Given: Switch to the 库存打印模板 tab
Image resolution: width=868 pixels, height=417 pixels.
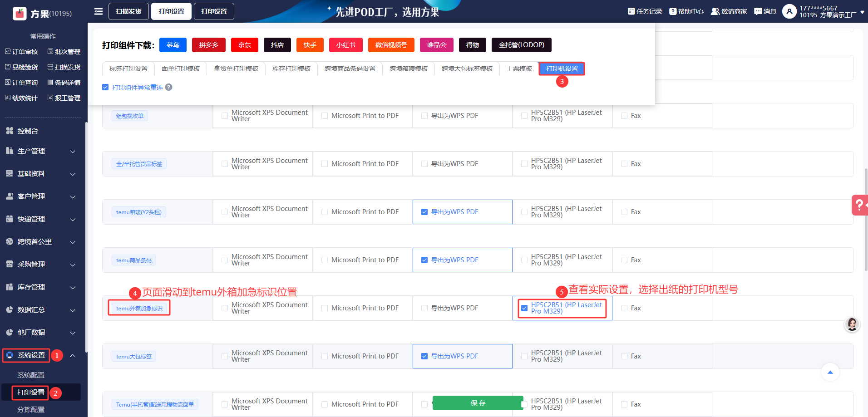Looking at the screenshot, I should pyautogui.click(x=291, y=69).
